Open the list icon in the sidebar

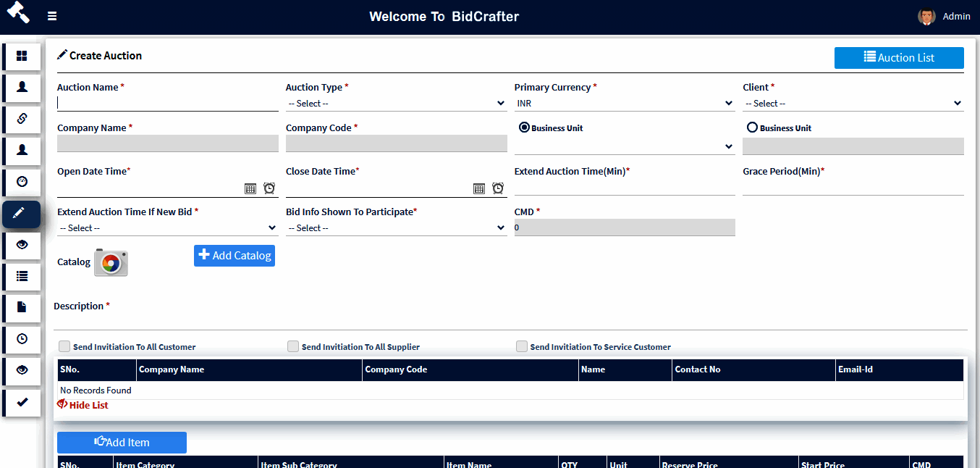(x=22, y=276)
